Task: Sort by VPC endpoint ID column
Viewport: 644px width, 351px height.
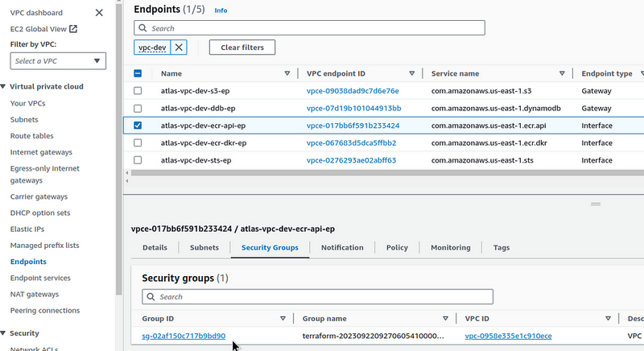Action: click(x=411, y=73)
